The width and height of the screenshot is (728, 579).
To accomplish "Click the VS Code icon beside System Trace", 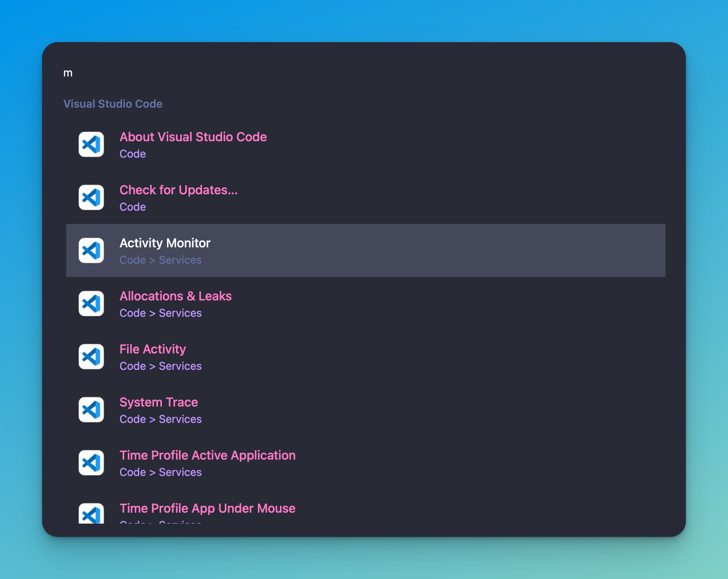I will point(91,410).
